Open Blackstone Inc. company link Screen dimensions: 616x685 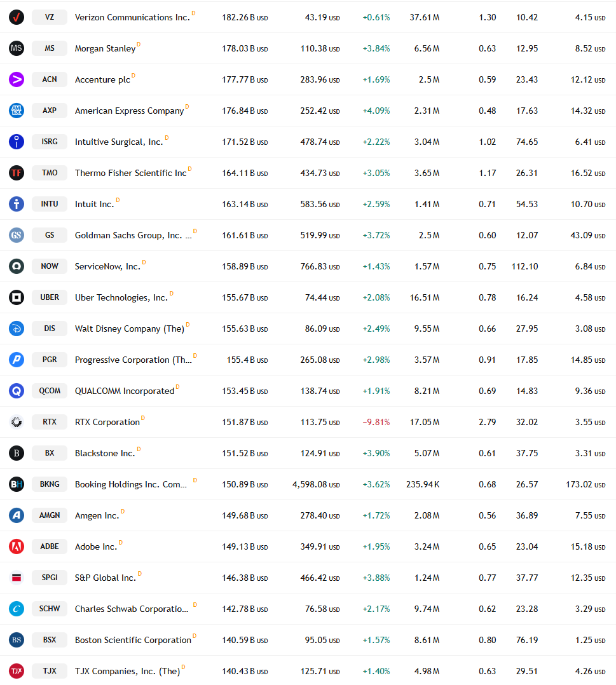[105, 454]
